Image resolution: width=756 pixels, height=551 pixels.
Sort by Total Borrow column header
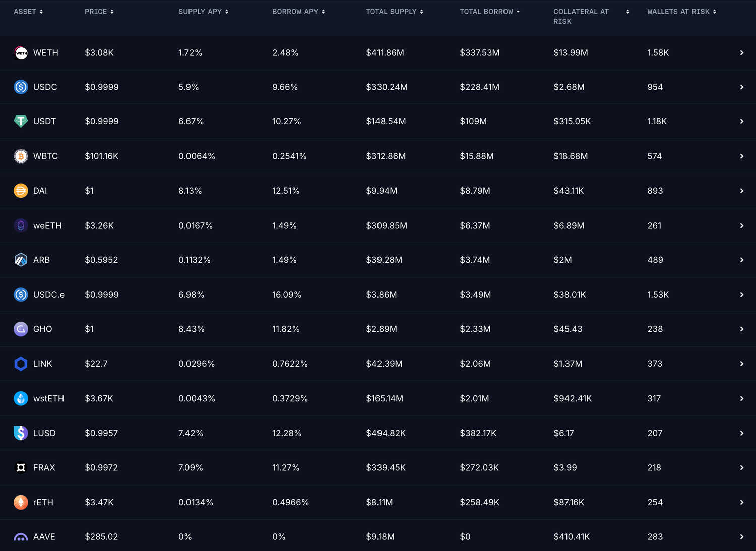point(489,12)
